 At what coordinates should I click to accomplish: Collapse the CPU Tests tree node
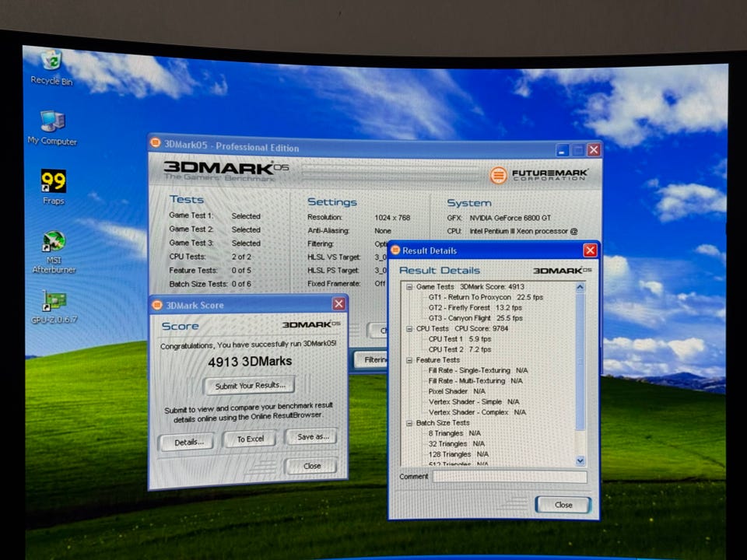pos(409,328)
